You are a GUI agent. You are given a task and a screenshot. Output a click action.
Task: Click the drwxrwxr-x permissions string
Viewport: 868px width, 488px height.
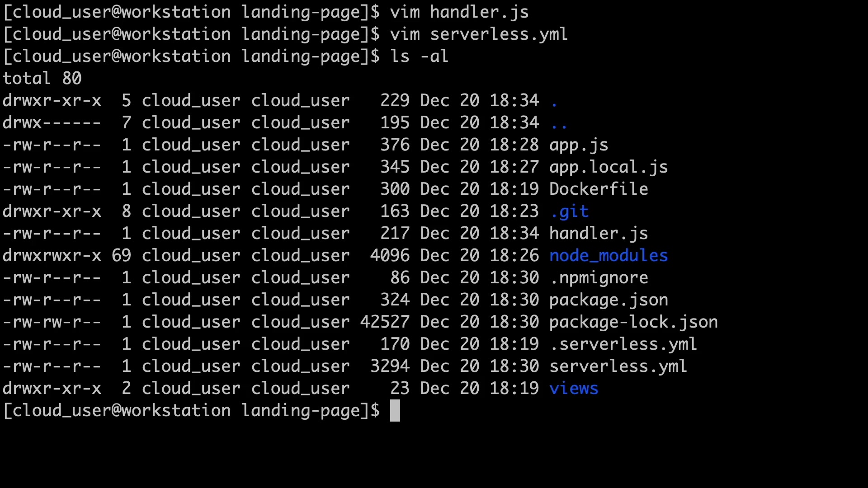pyautogui.click(x=52, y=256)
